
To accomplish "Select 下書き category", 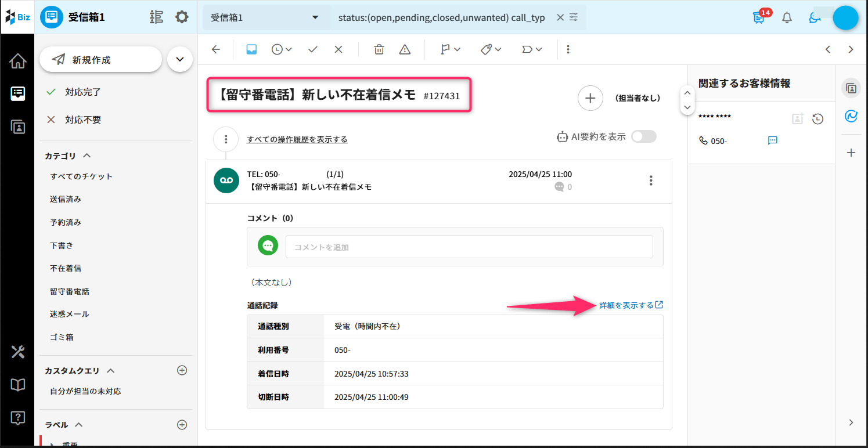I will coord(62,245).
